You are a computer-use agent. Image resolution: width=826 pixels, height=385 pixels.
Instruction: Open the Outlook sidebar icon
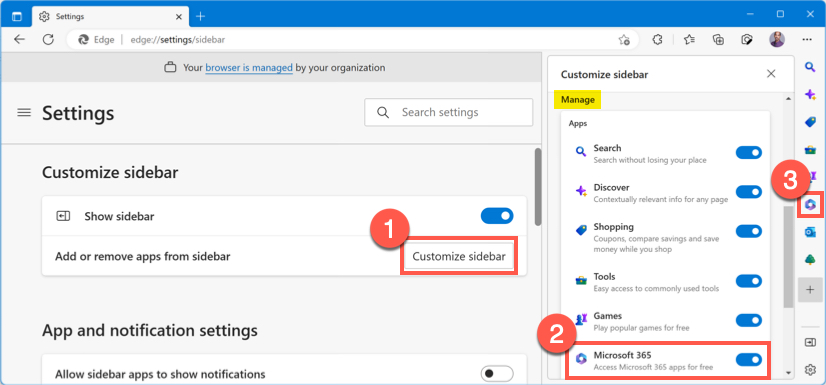coord(810,232)
